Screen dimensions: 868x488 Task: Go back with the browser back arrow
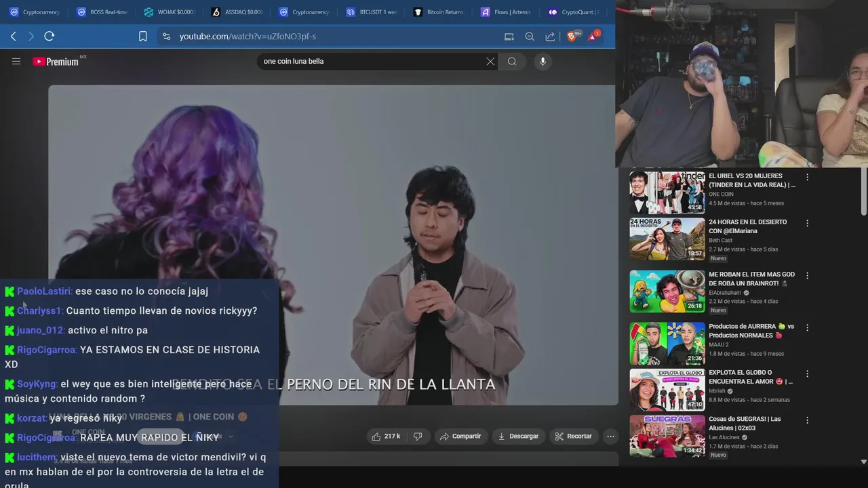tap(13, 37)
